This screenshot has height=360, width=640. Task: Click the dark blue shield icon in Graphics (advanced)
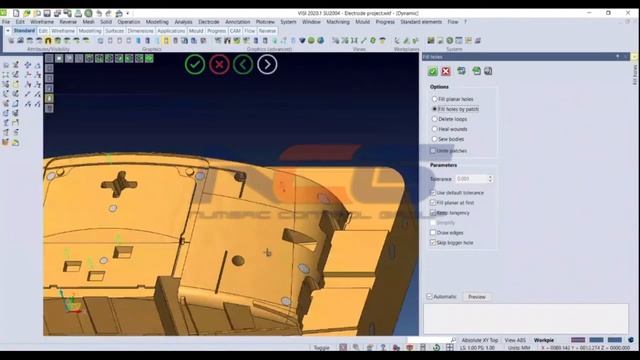302,40
